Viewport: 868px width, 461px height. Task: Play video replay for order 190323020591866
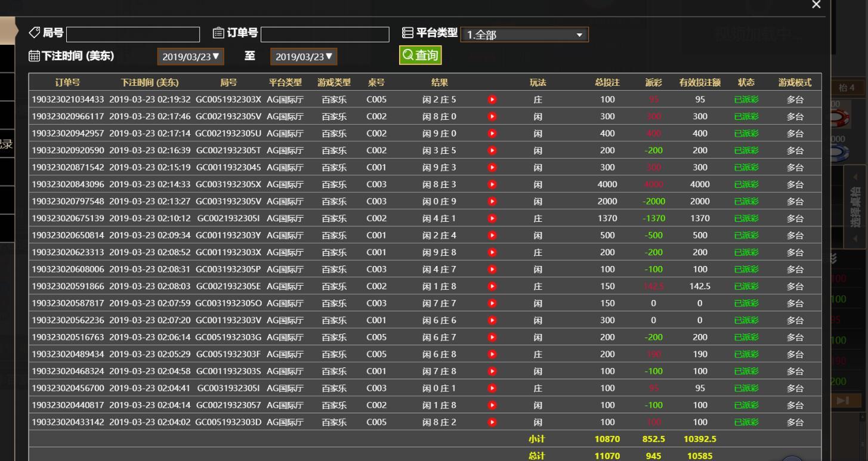492,286
